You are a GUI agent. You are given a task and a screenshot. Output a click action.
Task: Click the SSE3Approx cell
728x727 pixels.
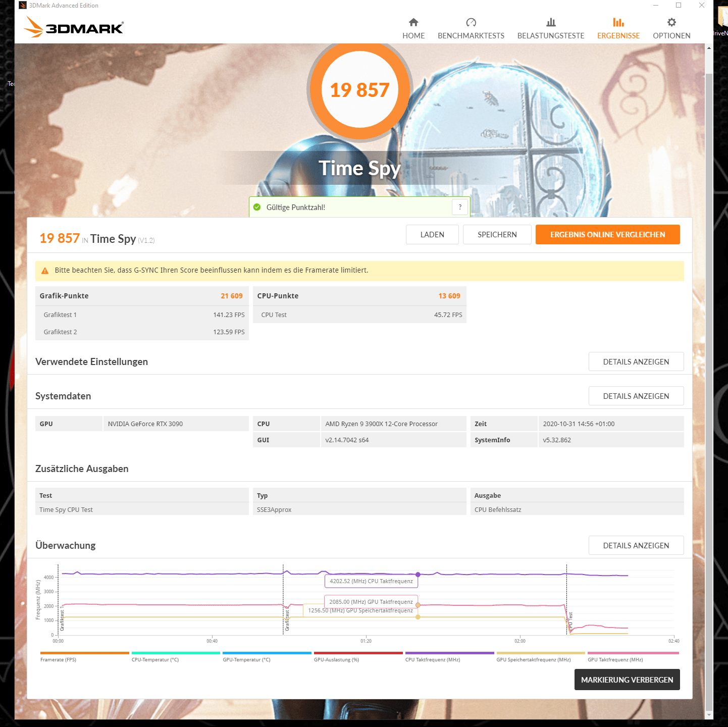click(359, 509)
